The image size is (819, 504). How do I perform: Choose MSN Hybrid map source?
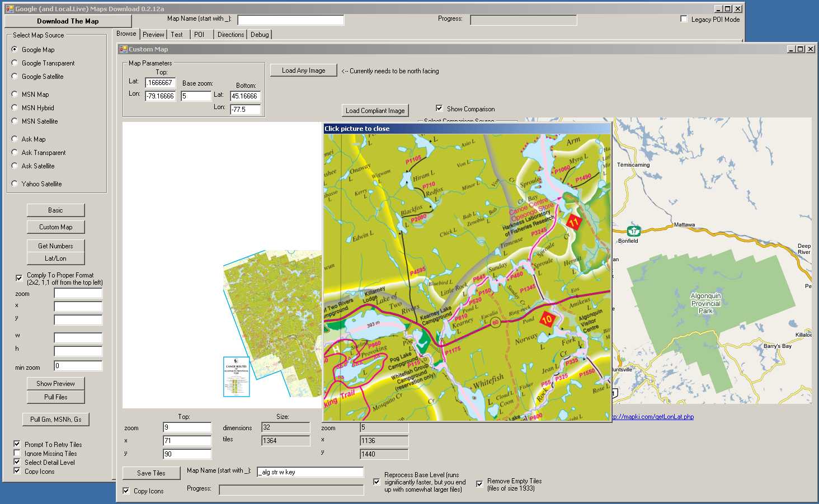click(x=15, y=107)
